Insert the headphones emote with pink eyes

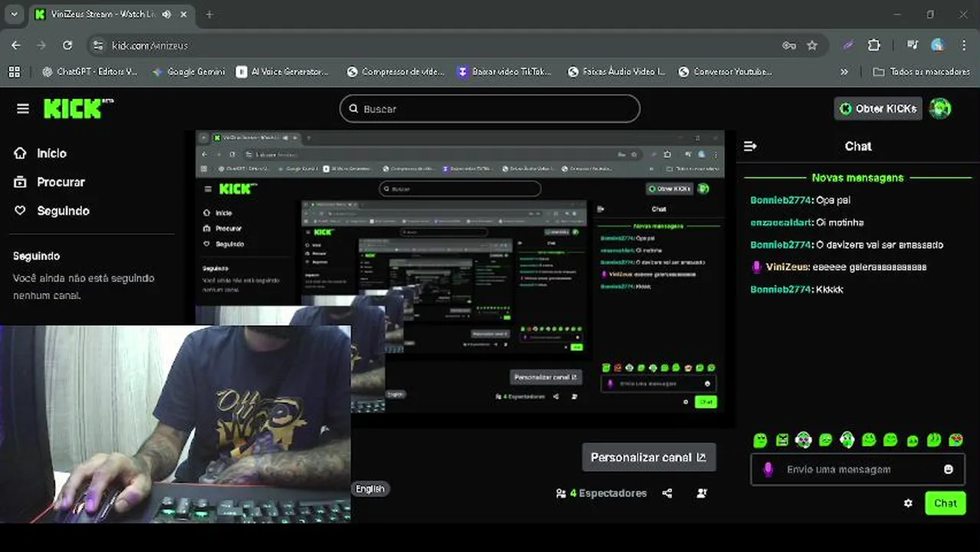(803, 439)
